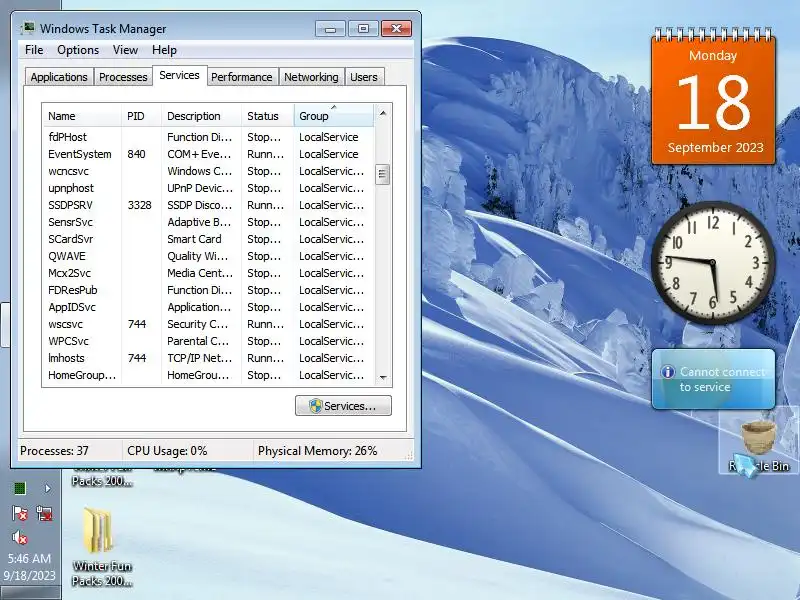Select the Services tab
800x600 pixels.
pyautogui.click(x=179, y=75)
